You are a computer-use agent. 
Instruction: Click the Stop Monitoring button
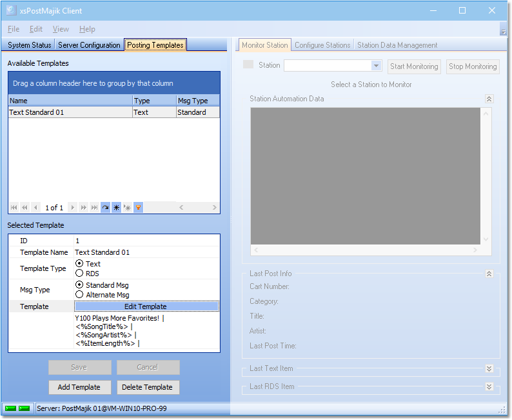tap(473, 66)
